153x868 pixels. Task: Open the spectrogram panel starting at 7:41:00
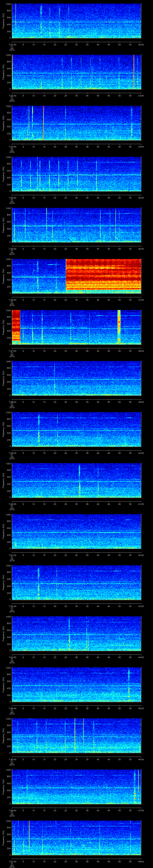77,531
